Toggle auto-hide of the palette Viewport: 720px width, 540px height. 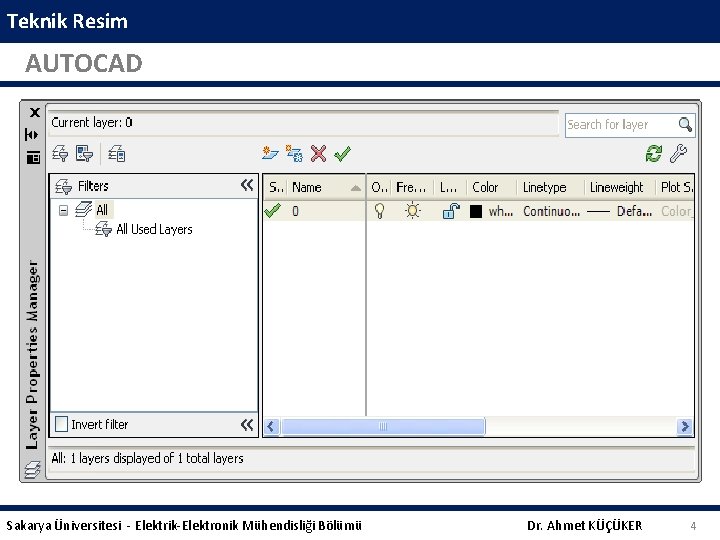click(x=32, y=135)
